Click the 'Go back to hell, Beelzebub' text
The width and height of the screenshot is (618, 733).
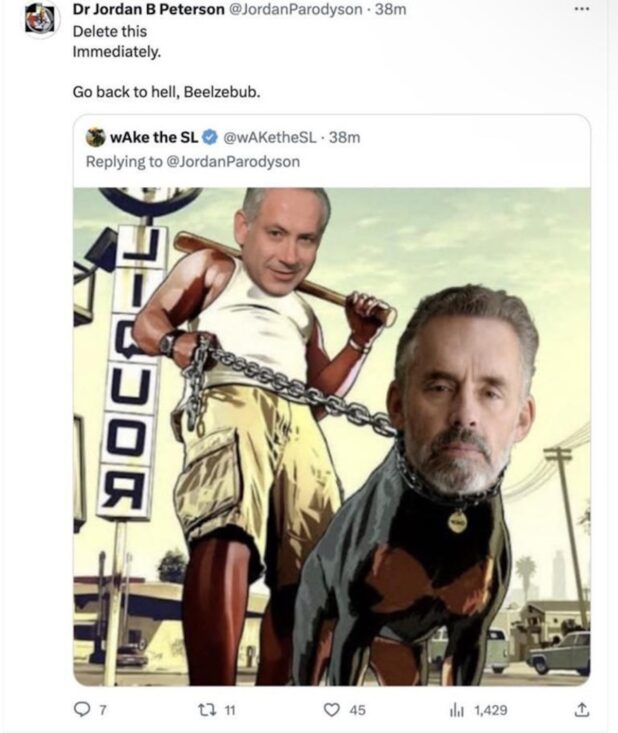tap(166, 92)
